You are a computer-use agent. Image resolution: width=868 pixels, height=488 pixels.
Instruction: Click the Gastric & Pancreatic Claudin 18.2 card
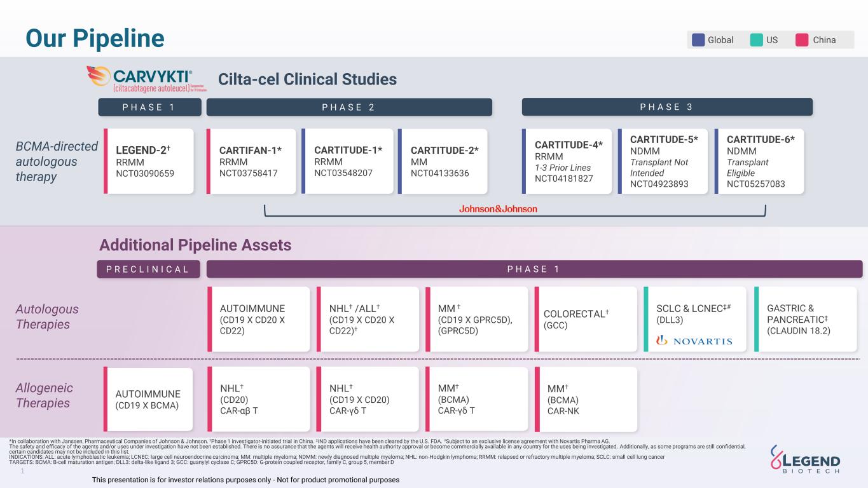coord(805,319)
